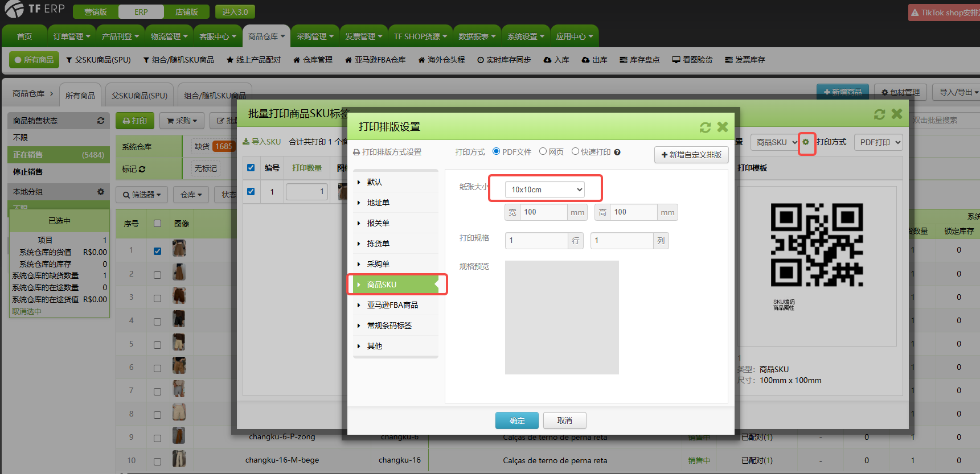The height and width of the screenshot is (474, 980).
Task: Click refresh icon next to 标记
Action: pos(142,169)
